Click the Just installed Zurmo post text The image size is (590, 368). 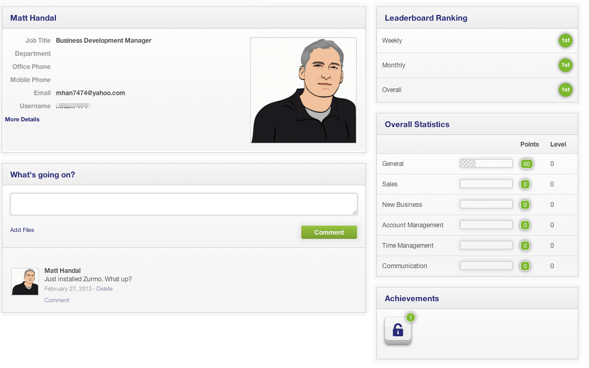click(x=88, y=279)
